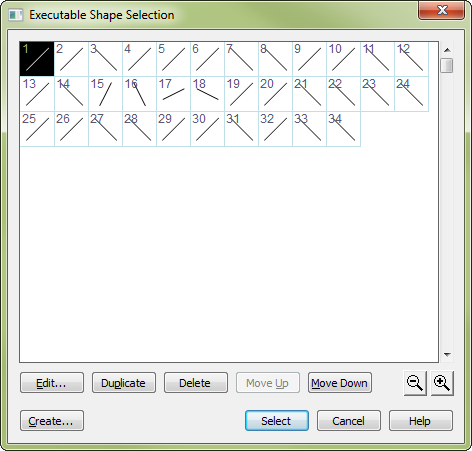Pick shape thumbnail number 12
Viewport: 472px width, 451px height.
tap(411, 59)
